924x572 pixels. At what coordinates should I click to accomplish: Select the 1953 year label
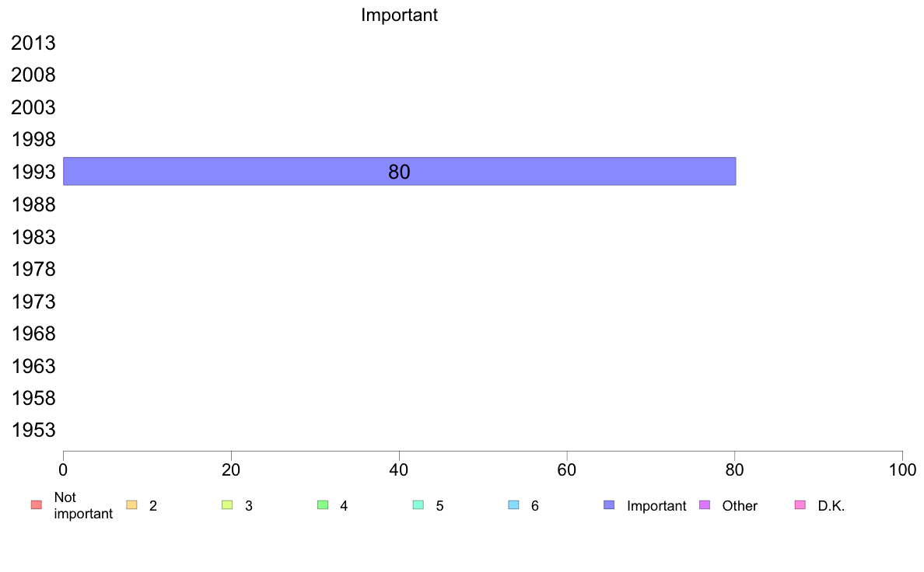click(33, 430)
